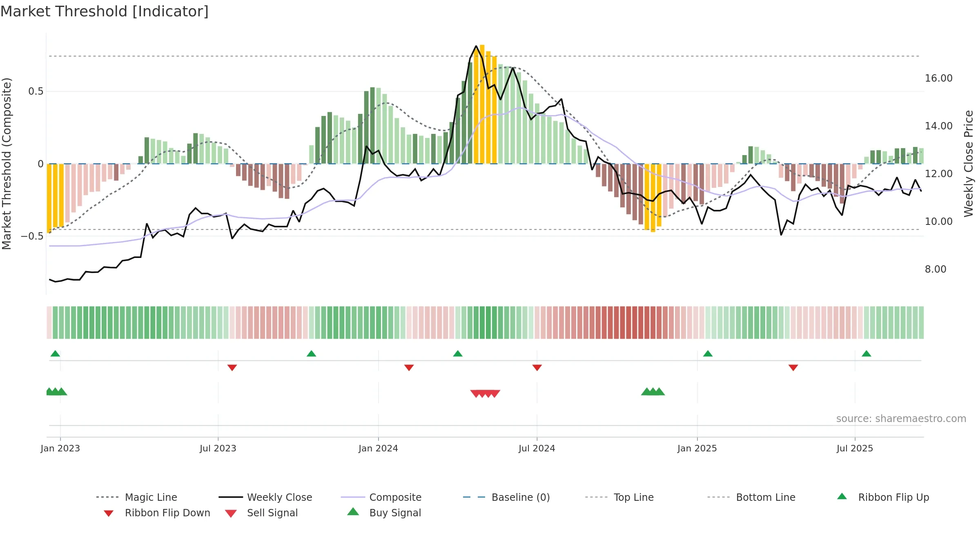Toggle the Top Line legend entry
980x551 pixels.
[619, 497]
